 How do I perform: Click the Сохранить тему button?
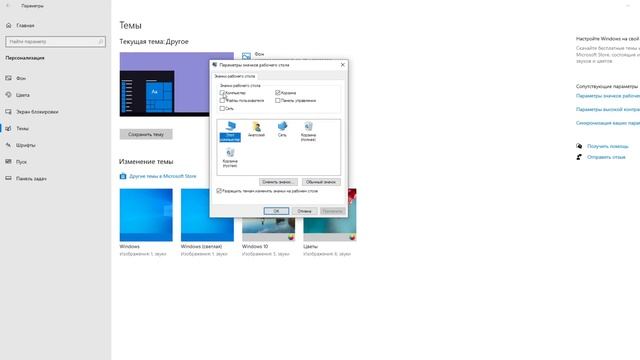[x=146, y=134]
